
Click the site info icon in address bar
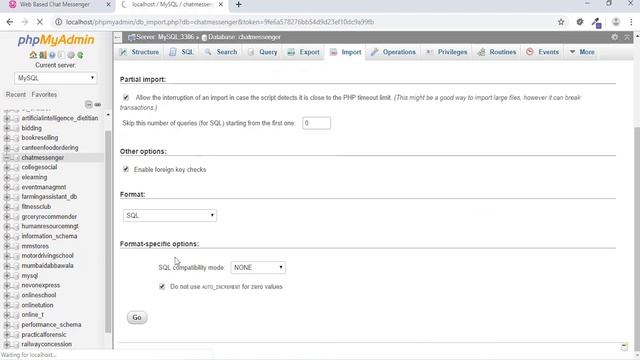(x=58, y=22)
